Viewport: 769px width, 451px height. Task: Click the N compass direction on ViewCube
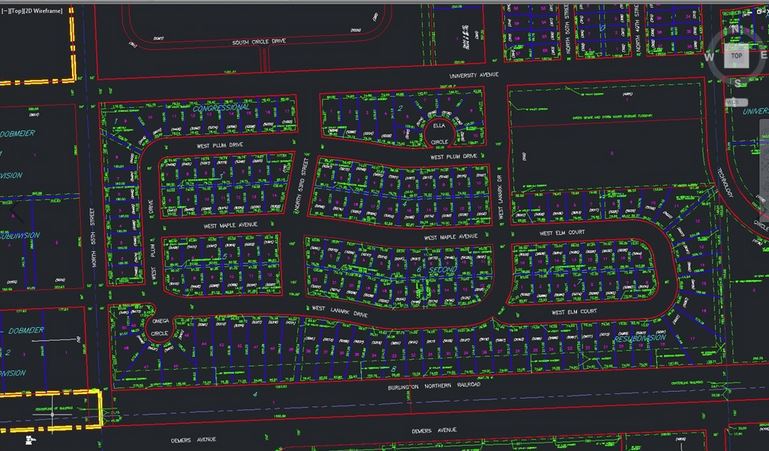pos(736,29)
